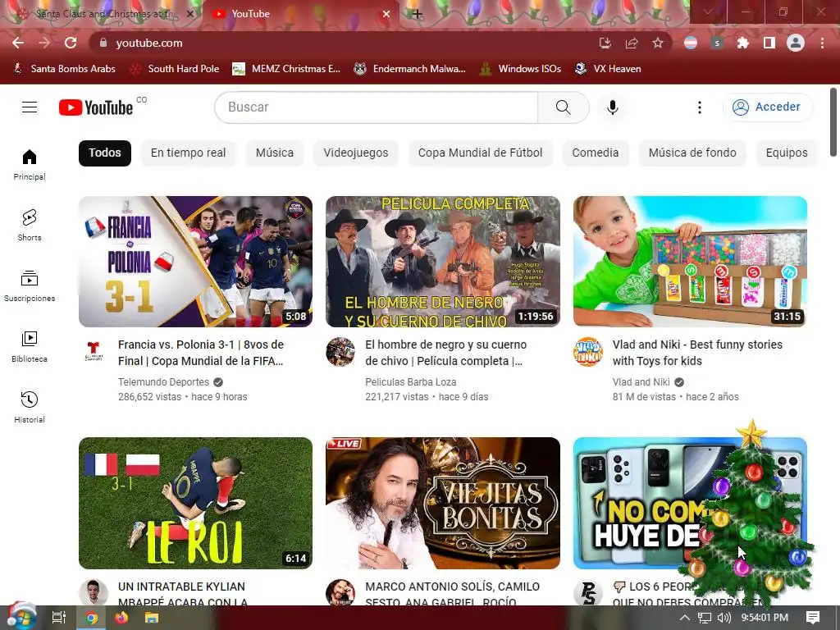
Task: Click the Acceder sign-in button
Action: (x=767, y=107)
